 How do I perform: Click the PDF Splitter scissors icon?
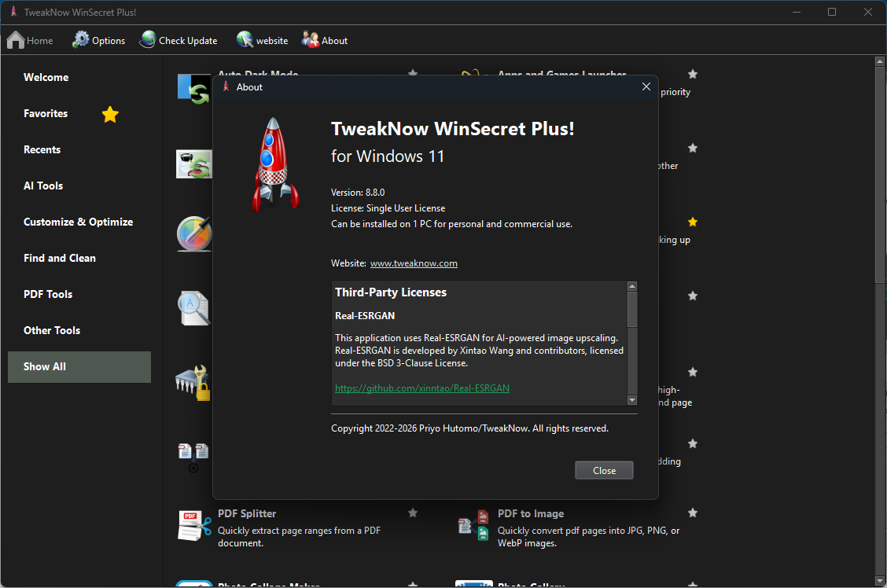(194, 526)
